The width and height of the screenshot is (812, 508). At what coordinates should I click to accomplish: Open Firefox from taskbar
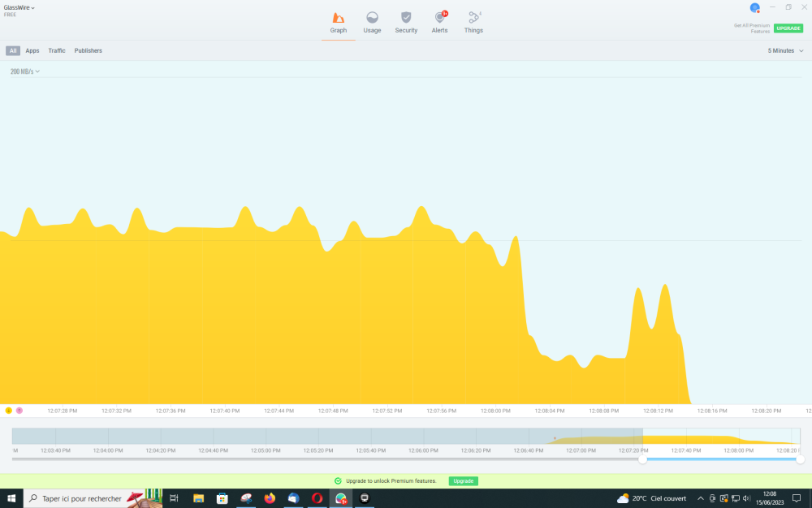click(x=270, y=498)
